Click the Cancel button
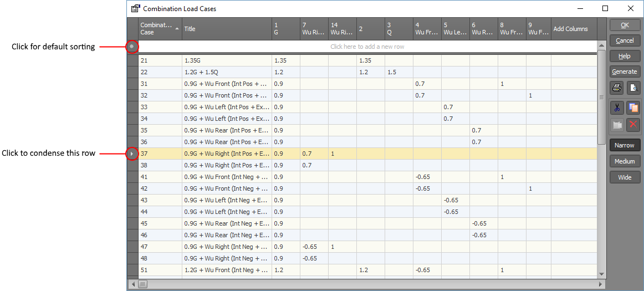Viewport: 644px width, 291px height. coord(624,40)
